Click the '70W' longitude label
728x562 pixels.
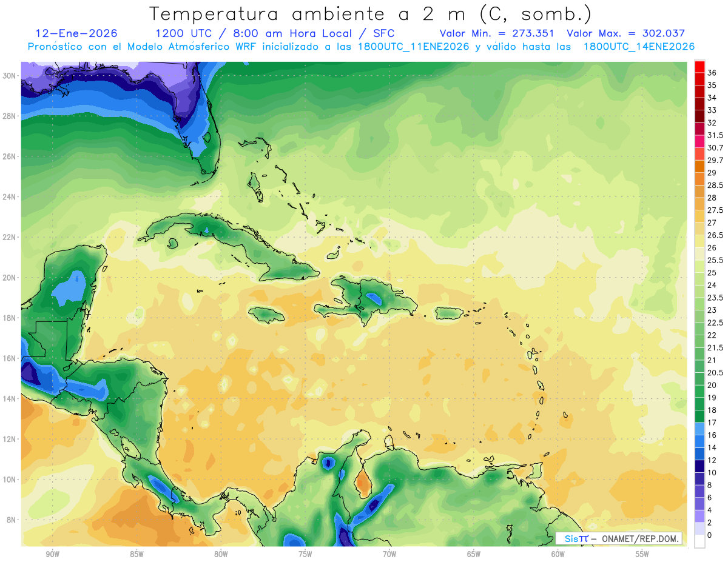(389, 554)
